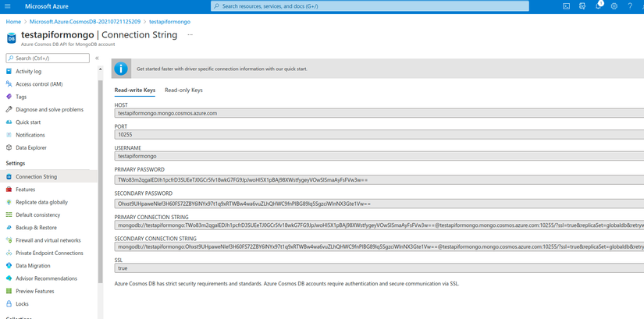
Task: Click the help question mark icon
Action: point(630,6)
